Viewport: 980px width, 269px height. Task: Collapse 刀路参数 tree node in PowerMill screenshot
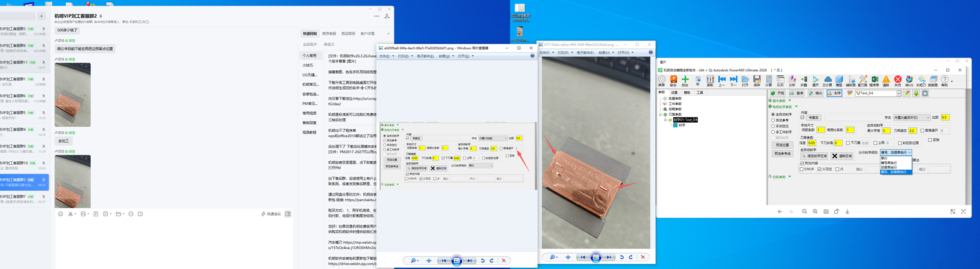pos(660,115)
